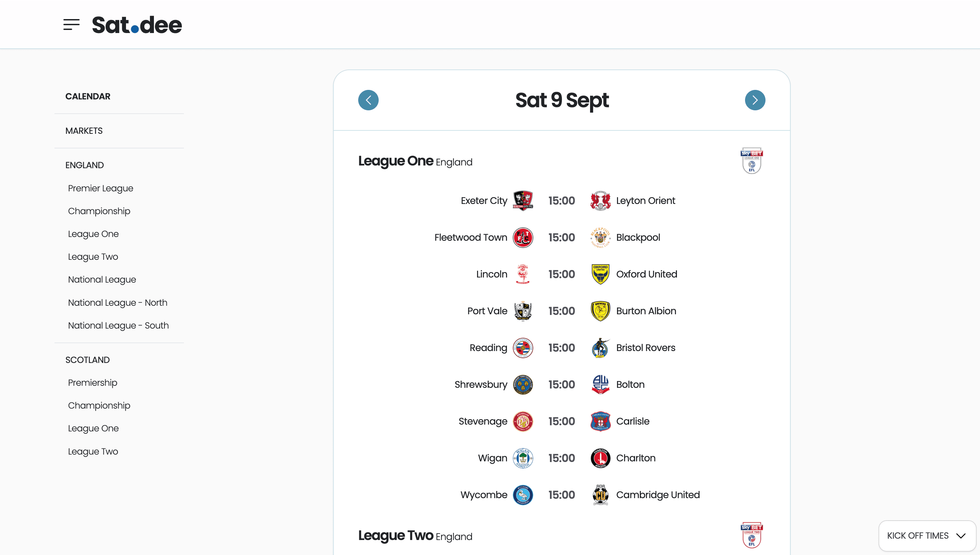Select League Two under Scotland
This screenshot has width=980, height=555.
pyautogui.click(x=93, y=451)
